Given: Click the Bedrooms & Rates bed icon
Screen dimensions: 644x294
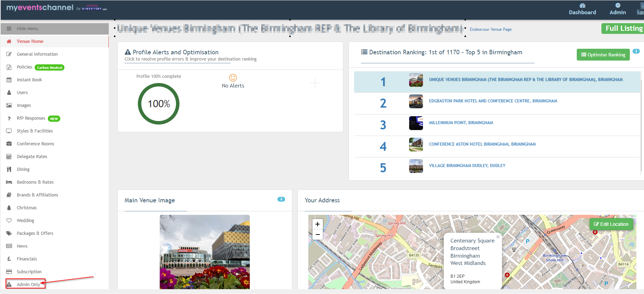Looking at the screenshot, I should [9, 182].
